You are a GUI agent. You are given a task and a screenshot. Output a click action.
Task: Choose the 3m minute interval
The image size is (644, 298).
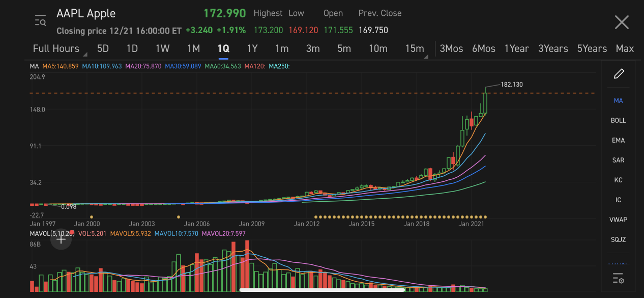point(313,49)
